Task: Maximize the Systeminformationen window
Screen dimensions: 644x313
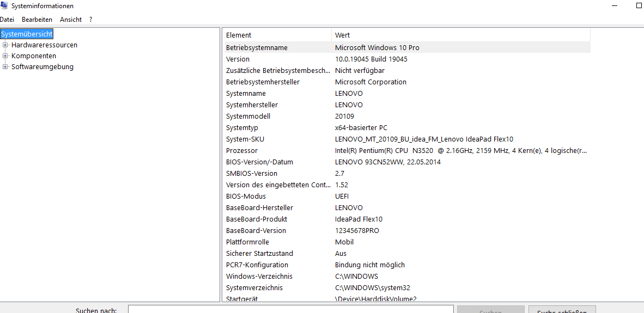Action: point(639,6)
